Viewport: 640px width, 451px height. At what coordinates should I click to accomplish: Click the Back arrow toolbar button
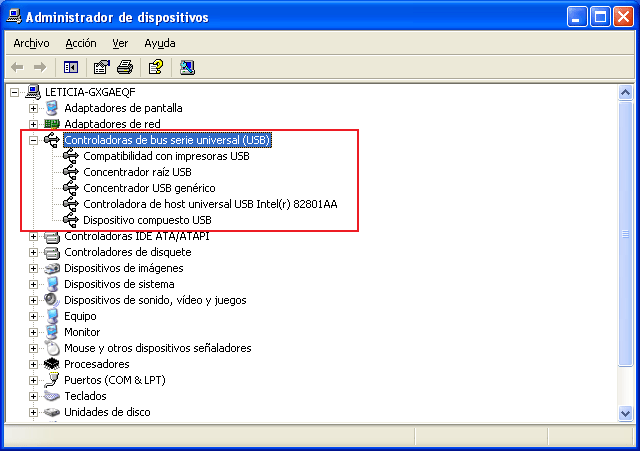[x=18, y=67]
